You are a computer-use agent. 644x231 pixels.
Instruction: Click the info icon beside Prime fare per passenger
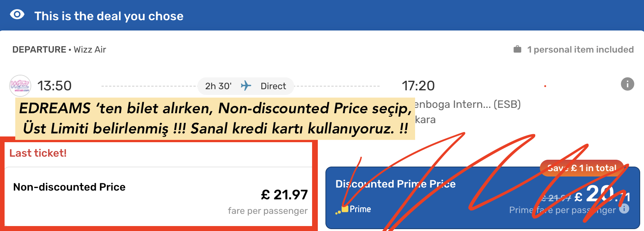click(624, 209)
